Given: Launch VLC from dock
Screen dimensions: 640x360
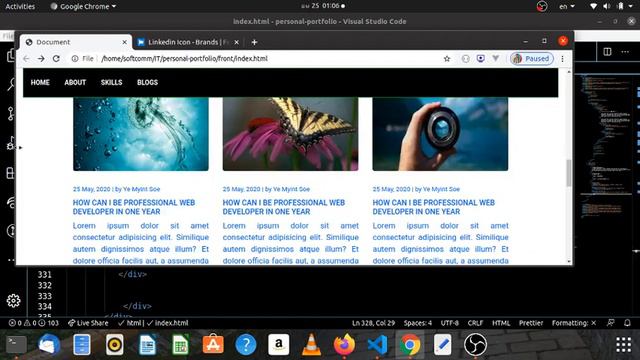Looking at the screenshot, I should click(311, 344).
